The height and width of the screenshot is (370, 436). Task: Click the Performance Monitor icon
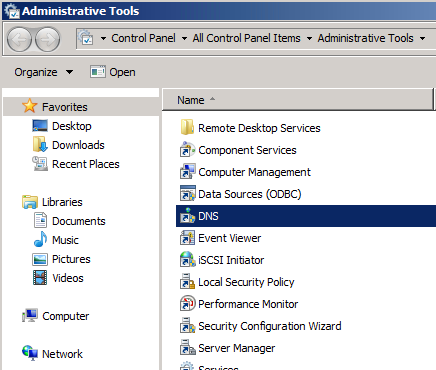187,304
